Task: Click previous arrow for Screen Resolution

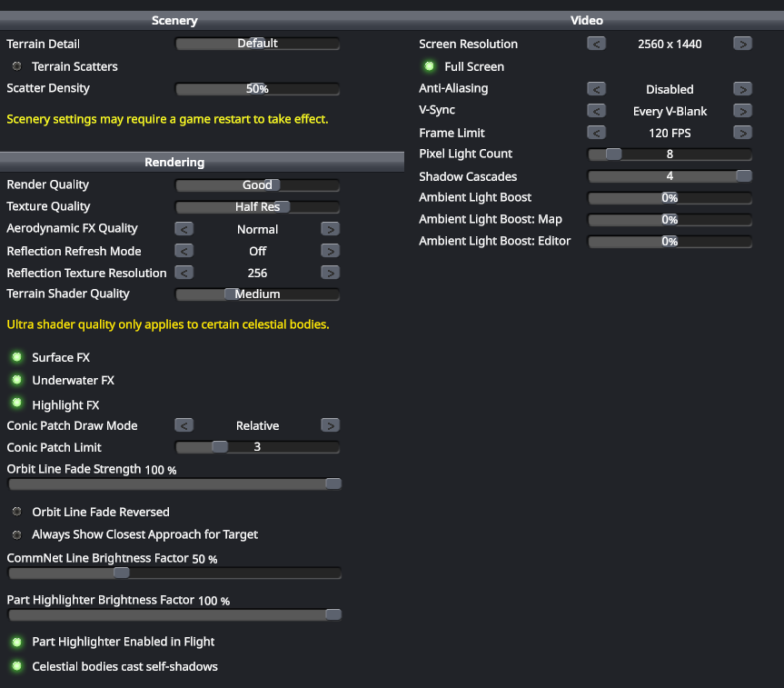Action: point(596,44)
